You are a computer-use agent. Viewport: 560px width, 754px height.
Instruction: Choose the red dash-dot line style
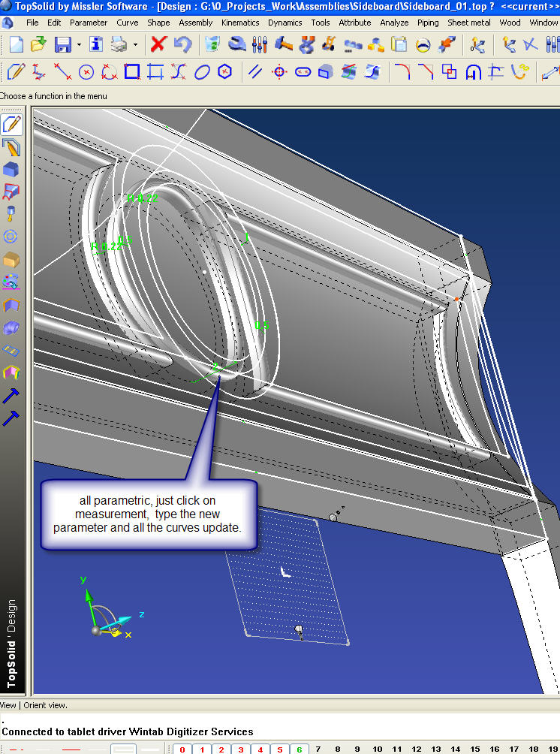(x=16, y=749)
